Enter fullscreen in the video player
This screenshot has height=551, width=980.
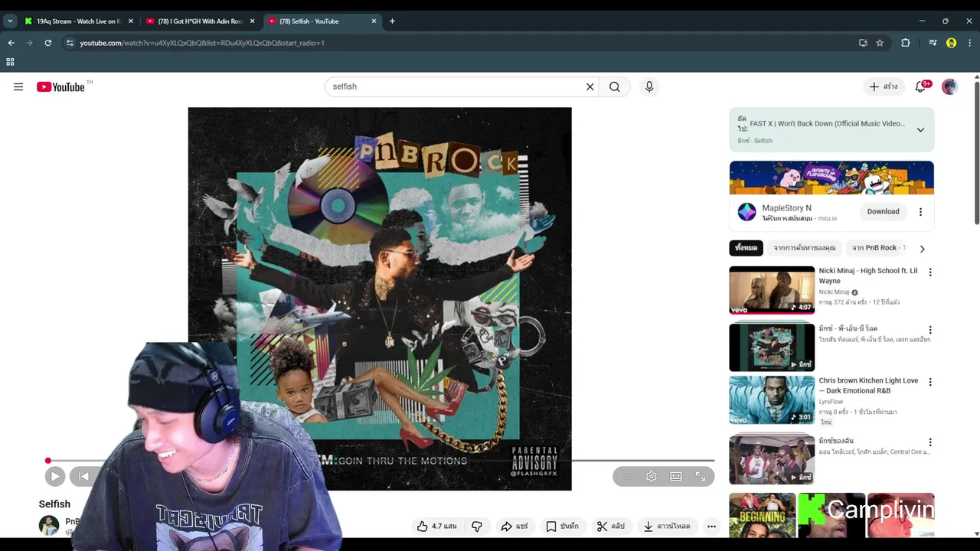pos(701,476)
